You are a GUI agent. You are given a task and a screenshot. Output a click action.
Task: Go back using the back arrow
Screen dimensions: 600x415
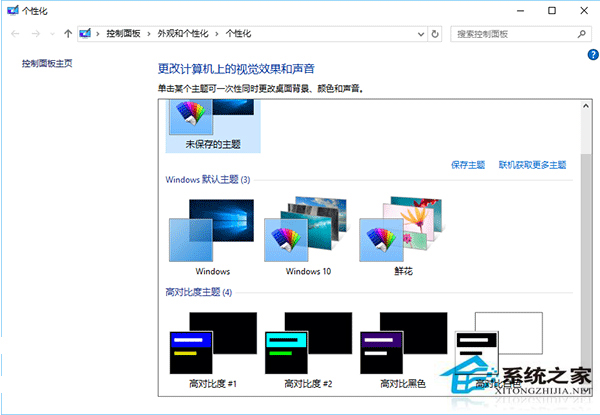(x=15, y=34)
